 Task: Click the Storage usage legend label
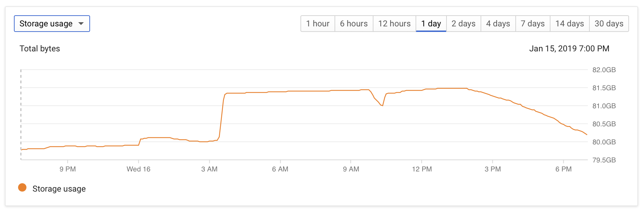coord(59,189)
